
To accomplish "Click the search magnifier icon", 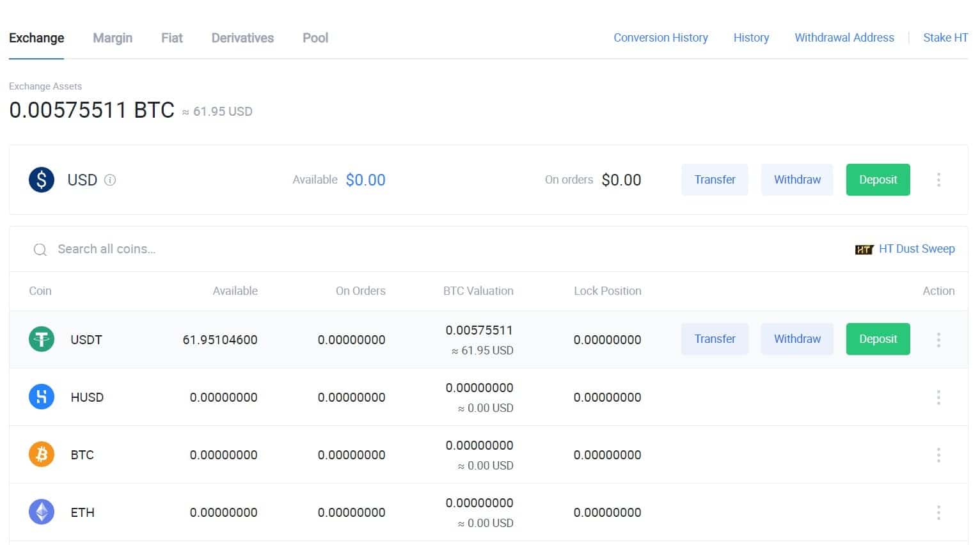I will coord(40,249).
